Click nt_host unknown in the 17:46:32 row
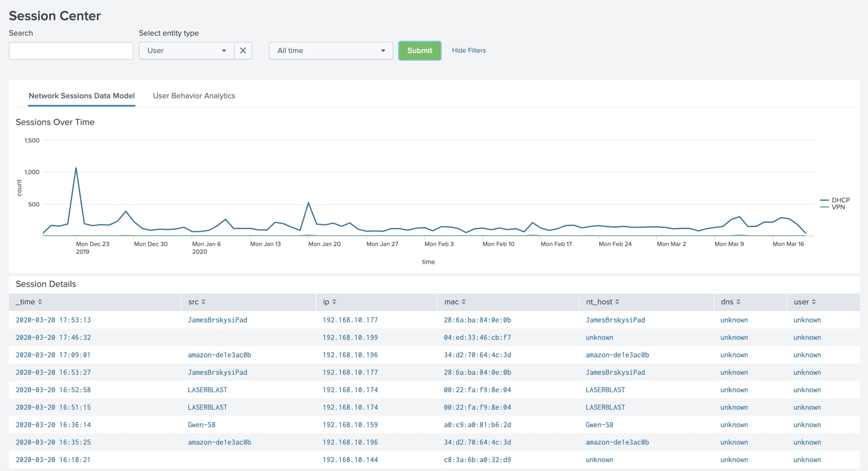 (599, 338)
